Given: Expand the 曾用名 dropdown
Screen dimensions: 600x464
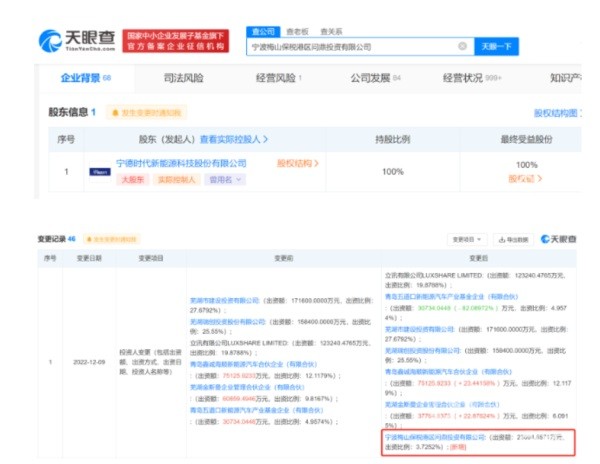Looking at the screenshot, I should point(225,179).
